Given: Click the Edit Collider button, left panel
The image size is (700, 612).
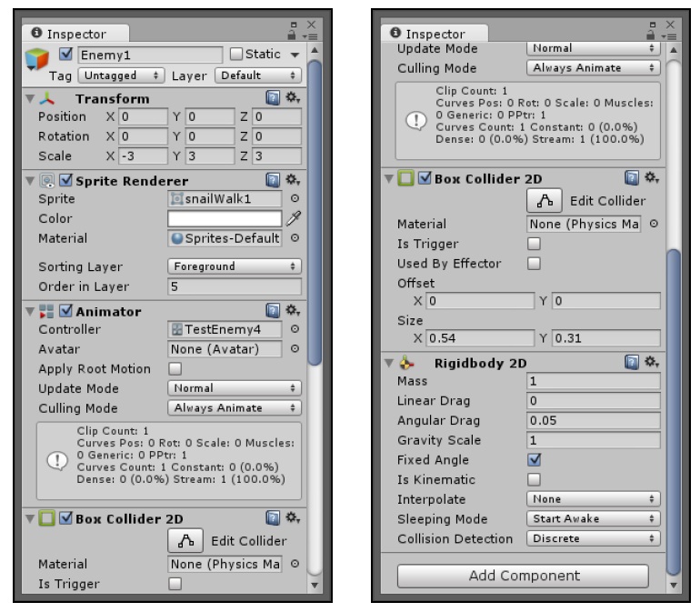Looking at the screenshot, I should pyautogui.click(x=185, y=540).
